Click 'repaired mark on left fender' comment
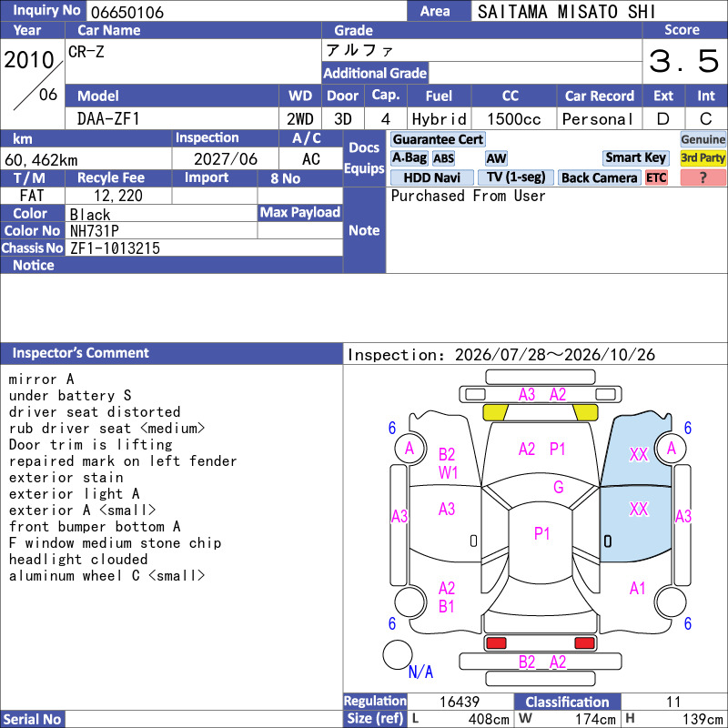The image size is (728, 728). tap(123, 461)
